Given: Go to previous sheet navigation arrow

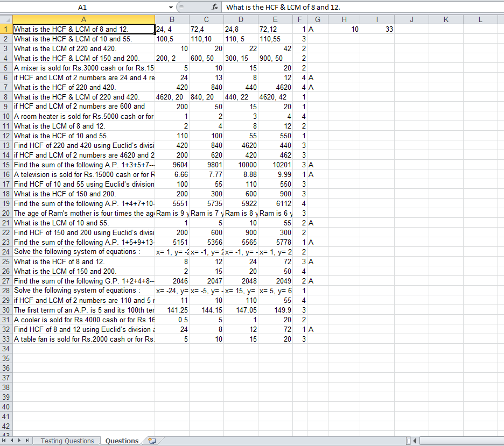Looking at the screenshot, I should coord(12,441).
